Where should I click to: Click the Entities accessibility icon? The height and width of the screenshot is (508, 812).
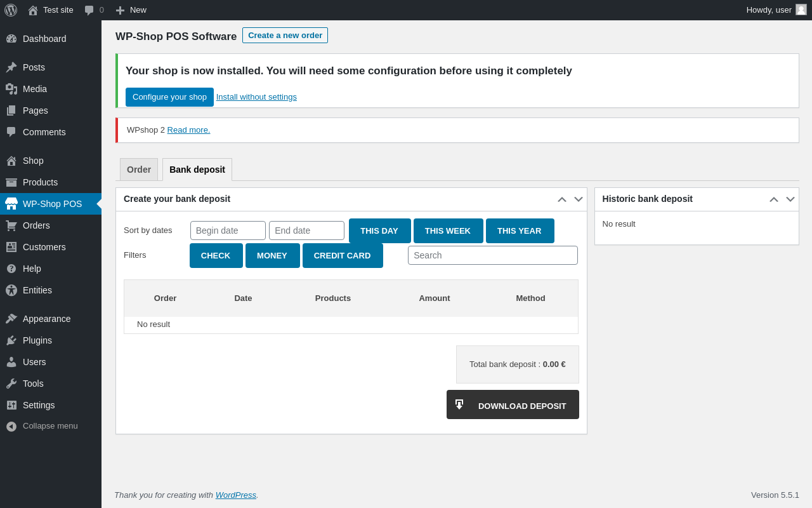pyautogui.click(x=11, y=290)
